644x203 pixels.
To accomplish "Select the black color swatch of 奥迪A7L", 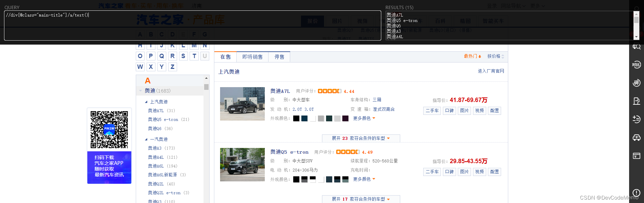I will tap(296, 119).
